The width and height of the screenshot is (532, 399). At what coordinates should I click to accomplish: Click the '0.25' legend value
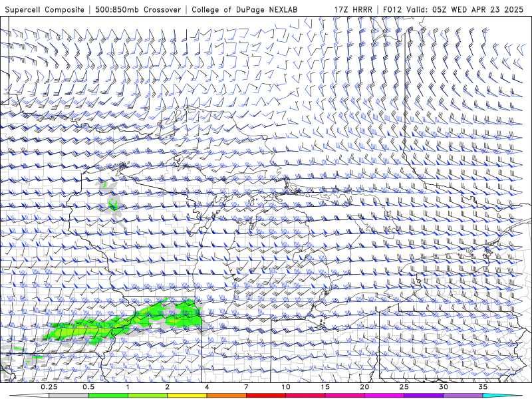coord(49,387)
